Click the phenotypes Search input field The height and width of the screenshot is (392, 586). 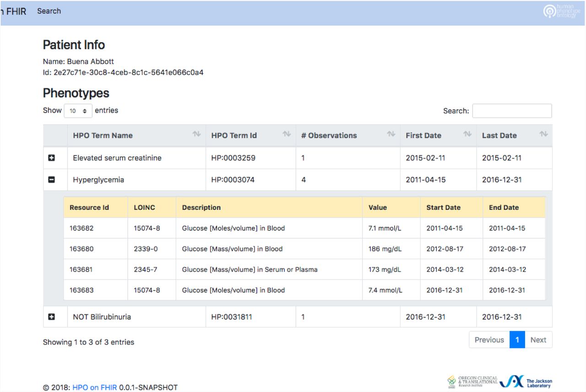coord(512,111)
